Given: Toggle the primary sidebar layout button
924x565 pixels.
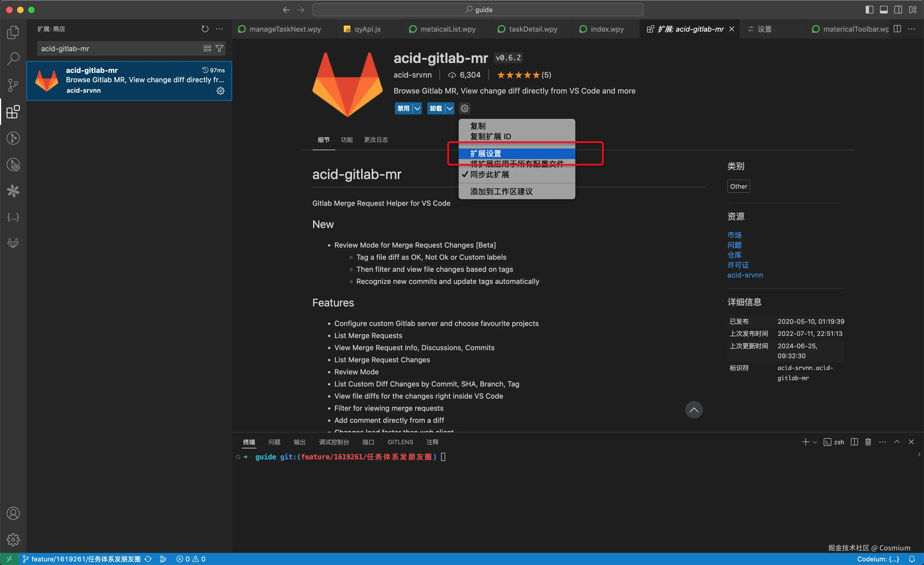Looking at the screenshot, I should (869, 10).
